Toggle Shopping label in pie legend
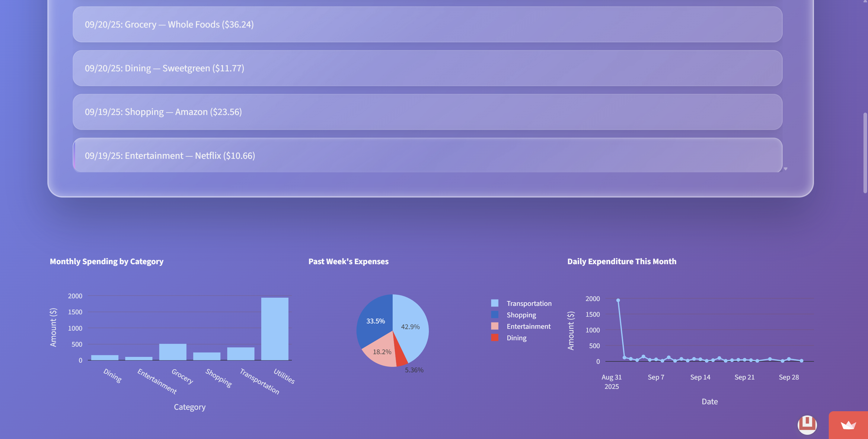868x439 pixels. click(x=521, y=315)
